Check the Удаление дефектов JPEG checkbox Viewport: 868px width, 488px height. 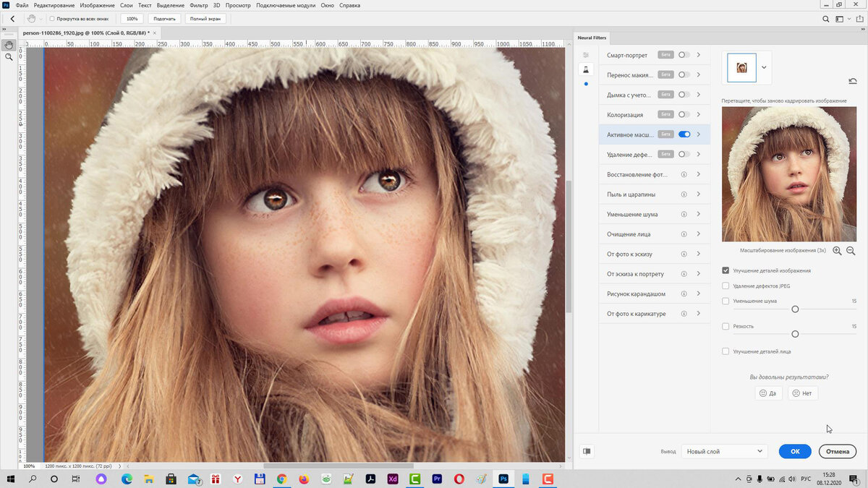(726, 286)
